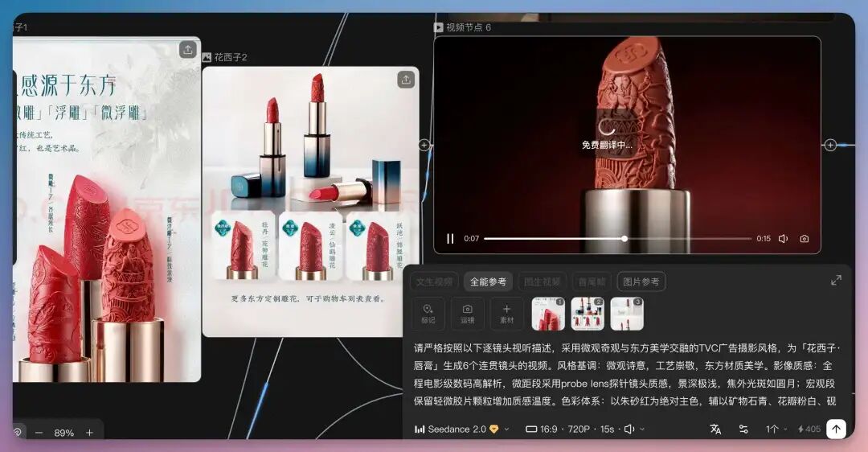This screenshot has height=452, width=868.
Task: Click the 405 credits indicator
Action: (809, 429)
